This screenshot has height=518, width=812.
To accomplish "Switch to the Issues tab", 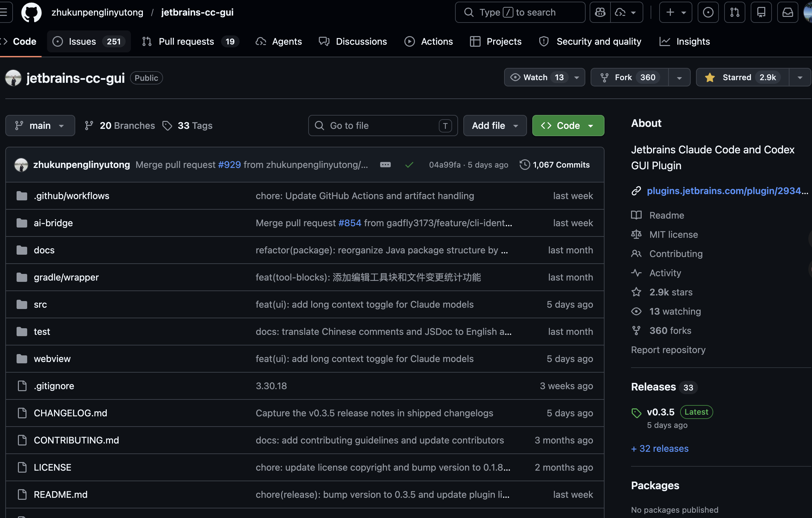I will pyautogui.click(x=89, y=41).
